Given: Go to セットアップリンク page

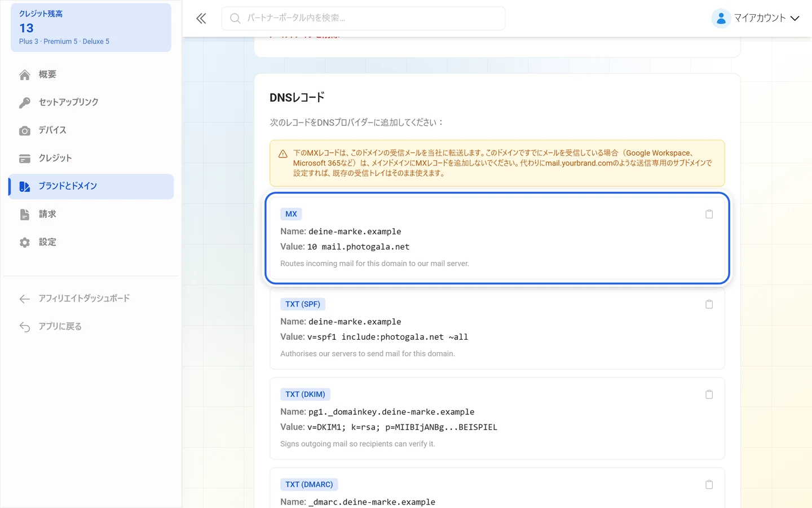Looking at the screenshot, I should 91,102.
